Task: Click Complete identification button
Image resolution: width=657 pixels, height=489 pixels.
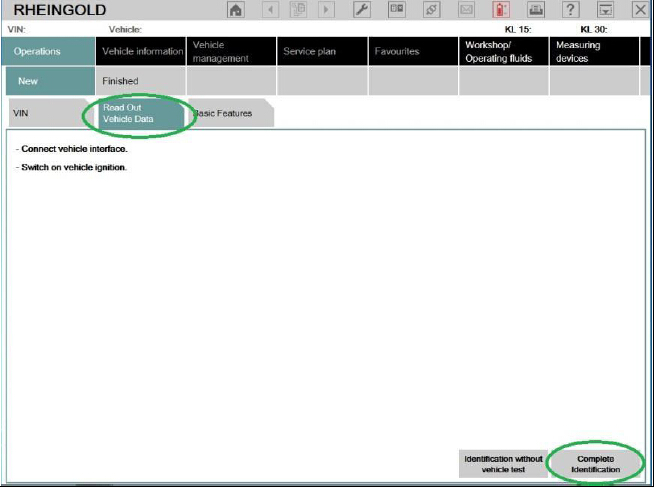Action: click(x=595, y=464)
